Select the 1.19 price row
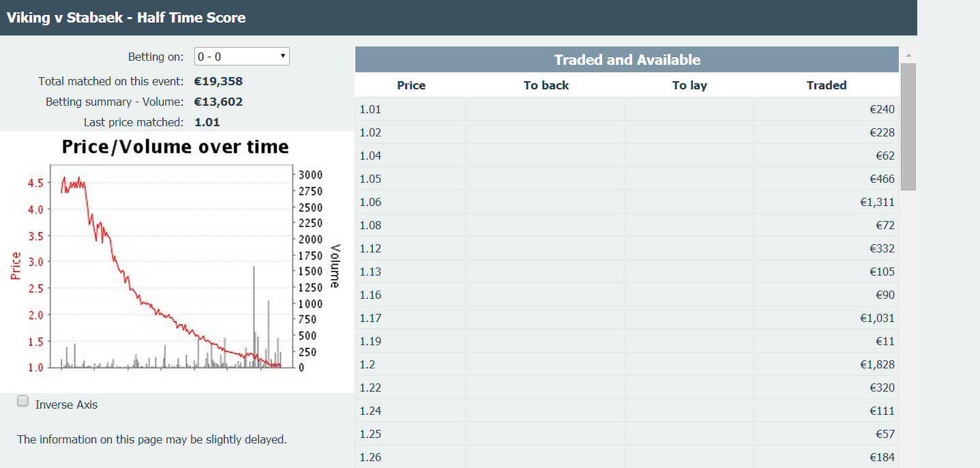Image resolution: width=980 pixels, height=468 pixels. (627, 341)
